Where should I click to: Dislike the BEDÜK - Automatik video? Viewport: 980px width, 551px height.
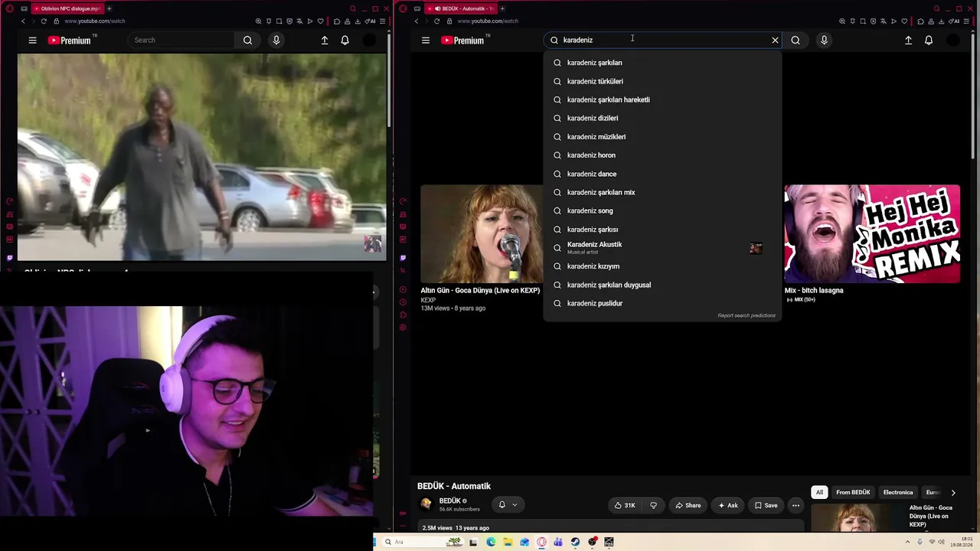point(653,505)
